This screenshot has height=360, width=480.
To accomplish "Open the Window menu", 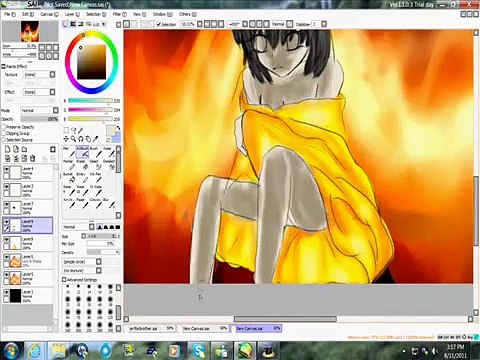I will [162, 14].
